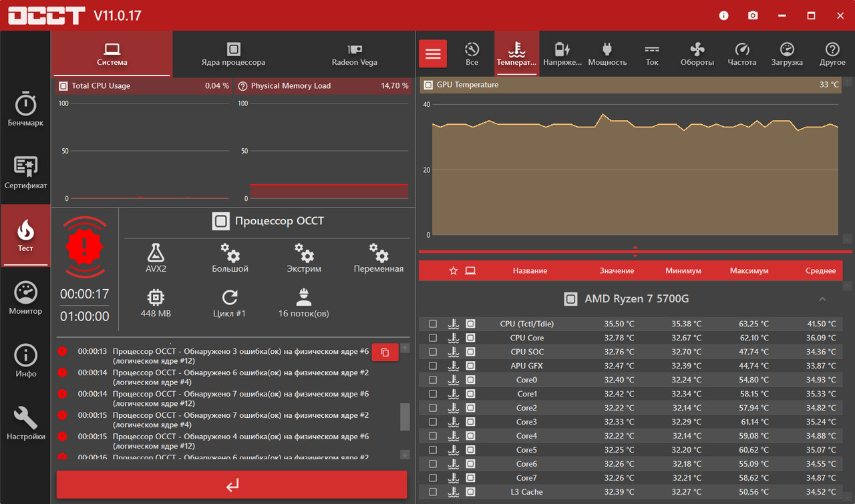855x504 pixels.
Task: Check the Core3 sensor checkbox
Action: click(433, 422)
